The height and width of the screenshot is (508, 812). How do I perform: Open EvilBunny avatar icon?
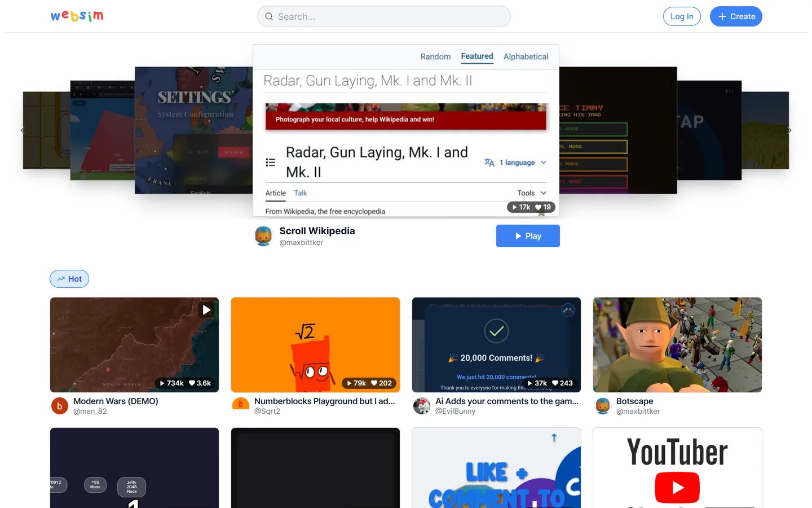coord(422,406)
